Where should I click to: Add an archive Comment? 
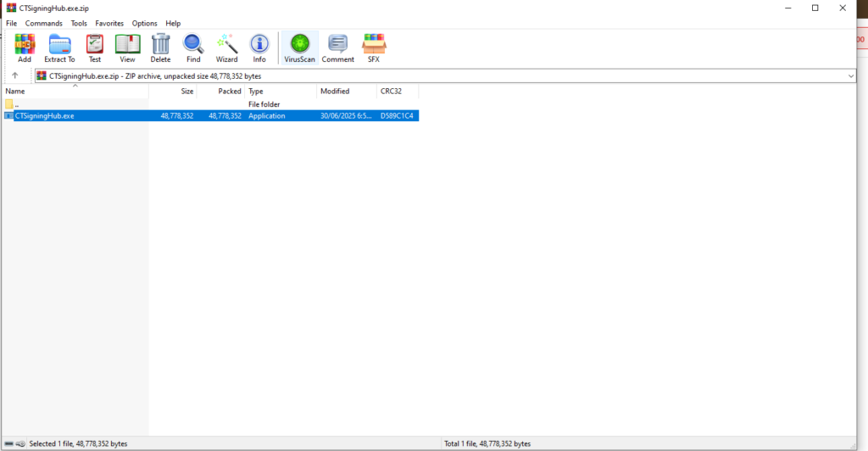coord(337,48)
